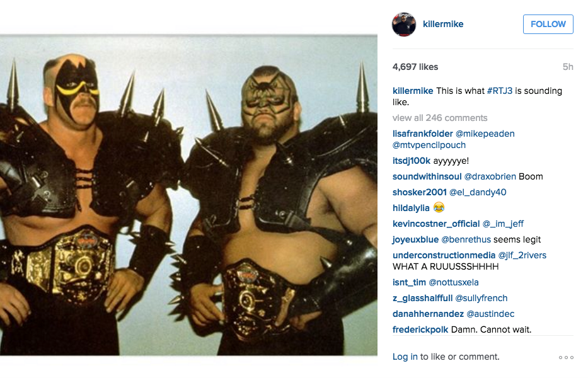
Task: Click the Log in link
Action: [x=405, y=357]
